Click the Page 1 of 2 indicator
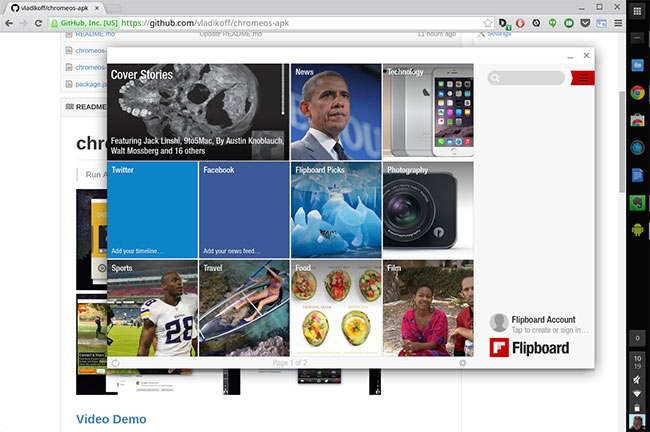 coord(290,363)
